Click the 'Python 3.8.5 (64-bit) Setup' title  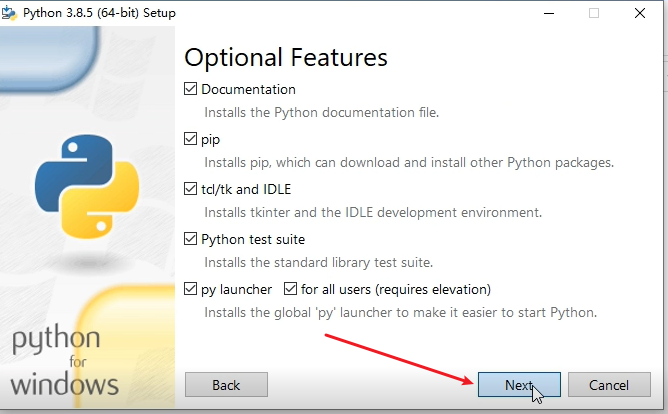point(99,13)
